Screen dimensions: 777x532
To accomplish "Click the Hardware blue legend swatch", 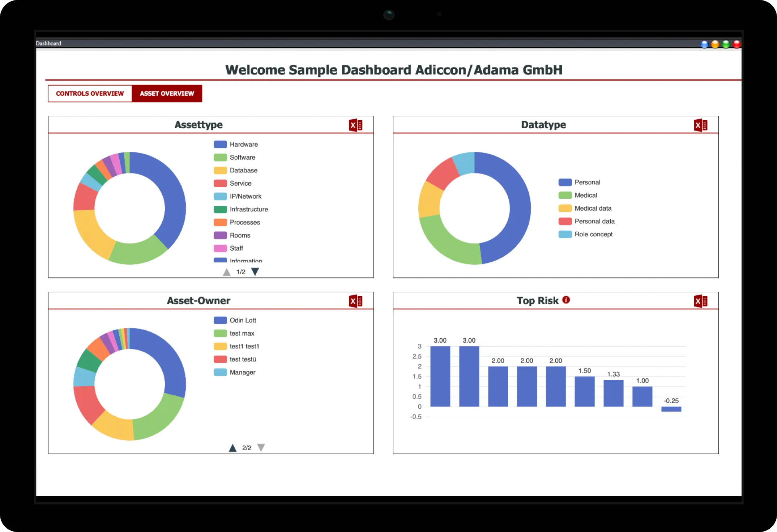I will click(x=220, y=144).
